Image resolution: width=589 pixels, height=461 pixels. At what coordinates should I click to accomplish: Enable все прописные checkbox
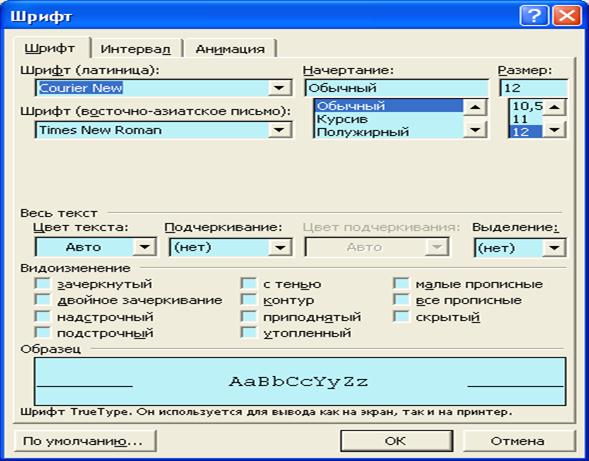[x=401, y=300]
